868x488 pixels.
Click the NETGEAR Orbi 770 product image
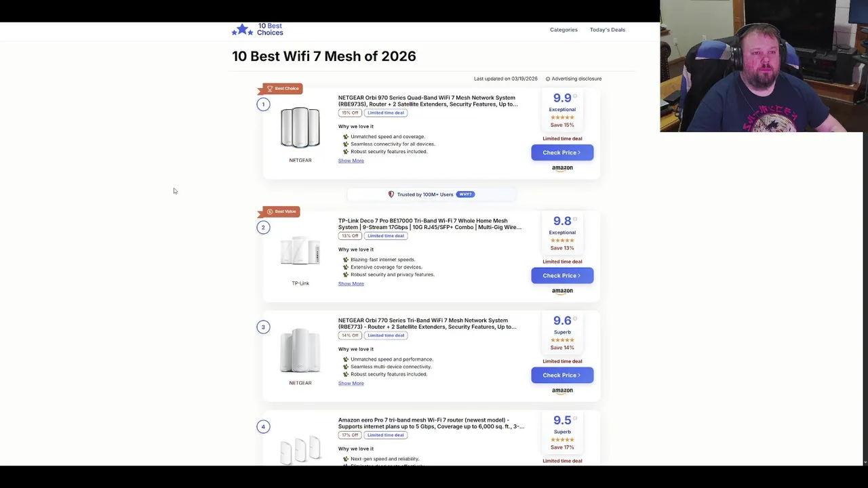pos(300,350)
